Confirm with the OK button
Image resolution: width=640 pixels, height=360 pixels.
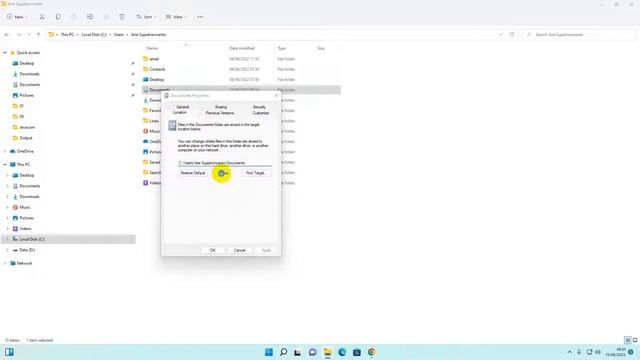[x=213, y=250]
